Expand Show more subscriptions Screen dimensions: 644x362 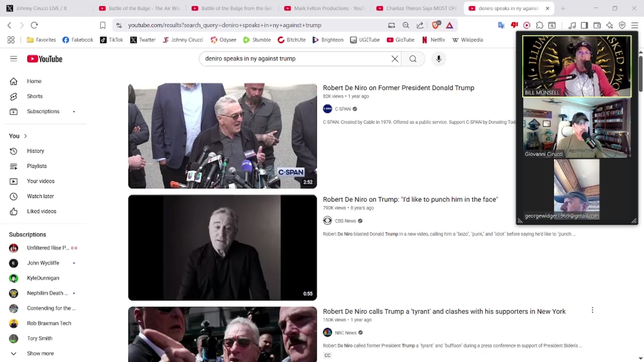pyautogui.click(x=40, y=353)
